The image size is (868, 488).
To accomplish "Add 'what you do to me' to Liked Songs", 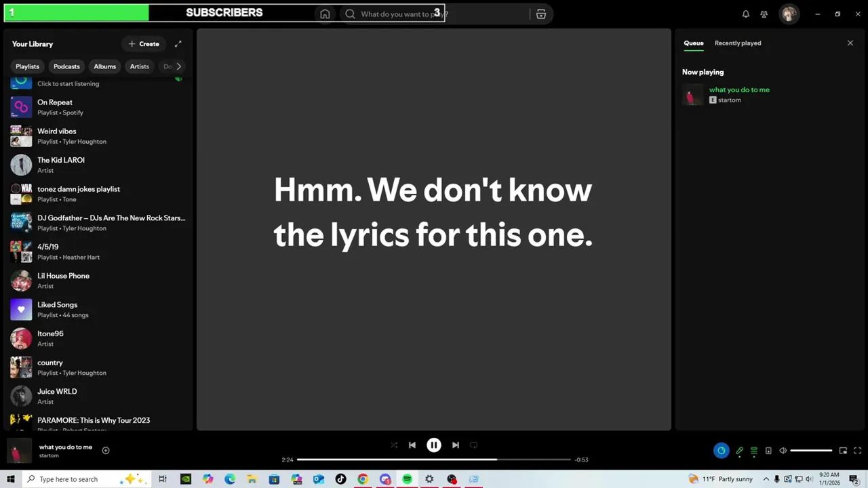I will (106, 451).
